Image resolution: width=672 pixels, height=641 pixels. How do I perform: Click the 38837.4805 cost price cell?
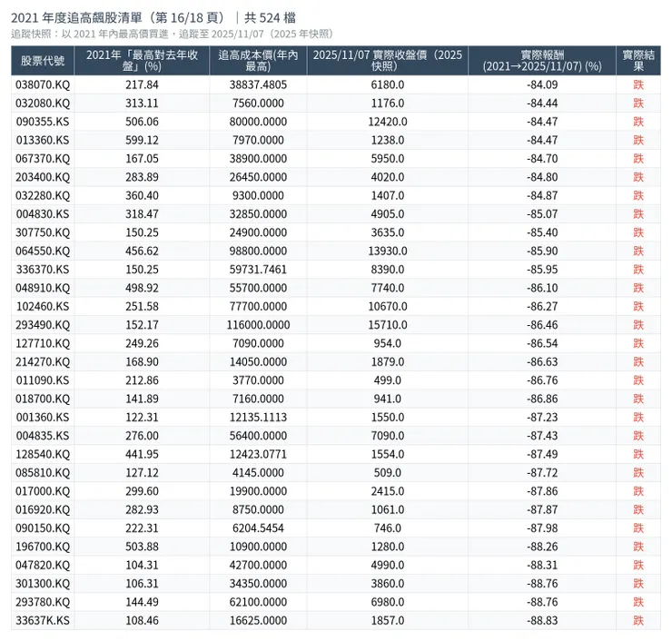258,84
